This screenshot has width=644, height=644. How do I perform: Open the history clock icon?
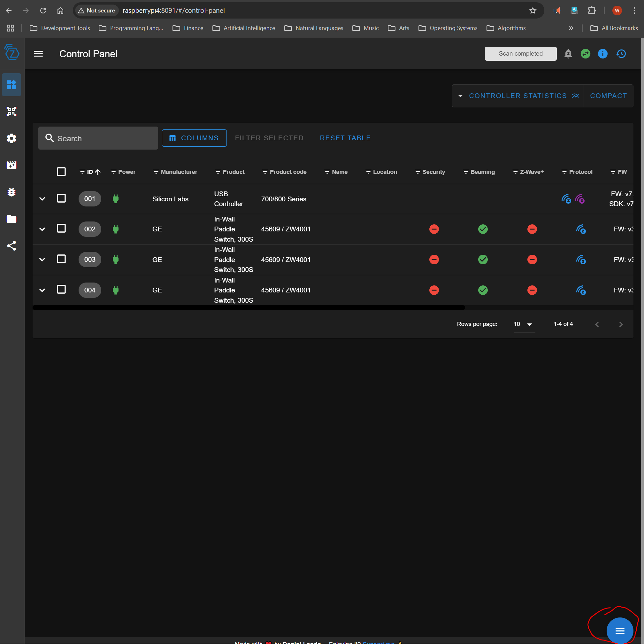(x=621, y=54)
